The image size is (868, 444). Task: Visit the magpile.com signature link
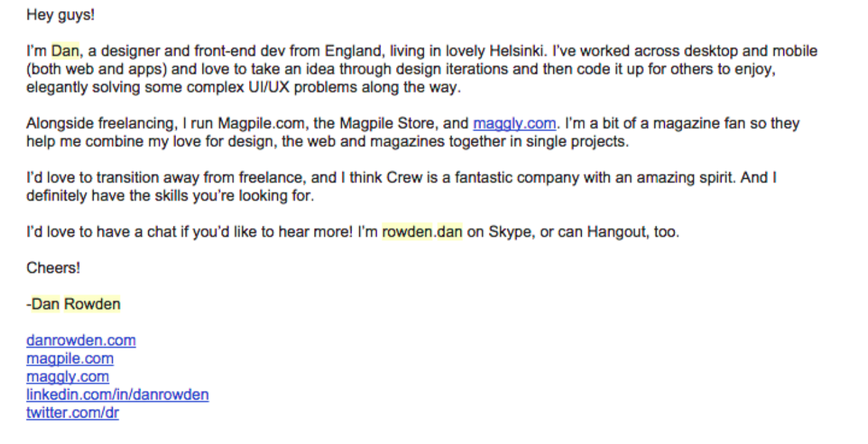point(70,358)
